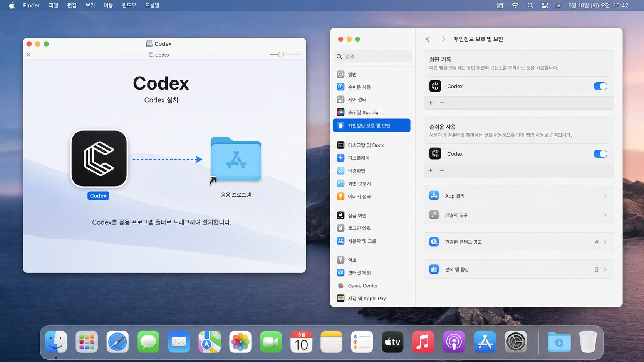Click Wi-Fi icon in menu bar
Screen dimensions: 644x362
pyautogui.click(x=515, y=5)
